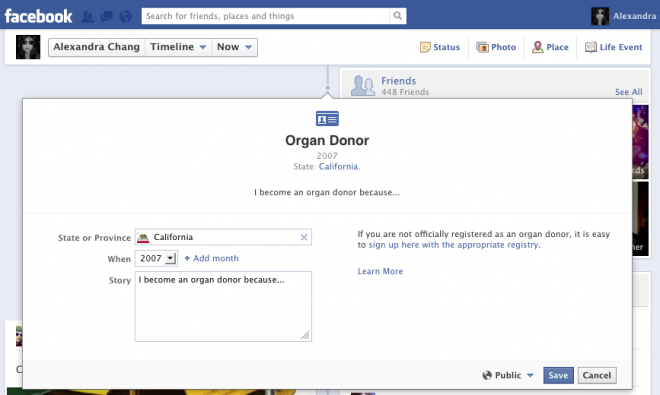This screenshot has height=395, width=660.
Task: Click the Alexandra name in header
Action: (x=634, y=16)
